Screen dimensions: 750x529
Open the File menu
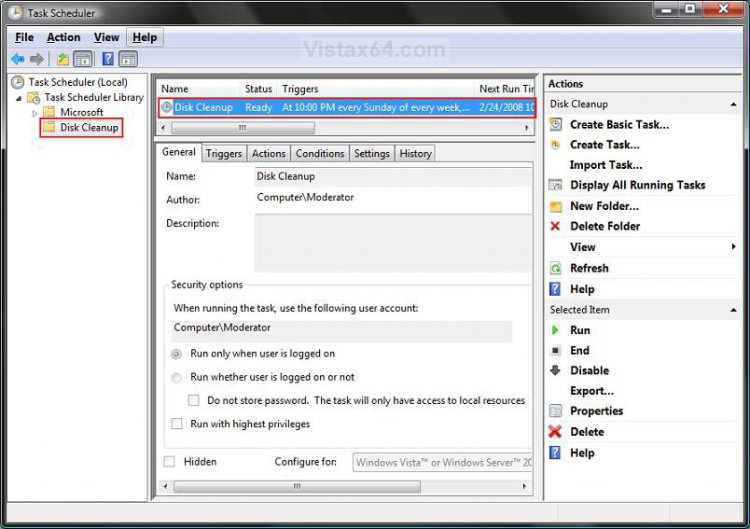click(24, 37)
